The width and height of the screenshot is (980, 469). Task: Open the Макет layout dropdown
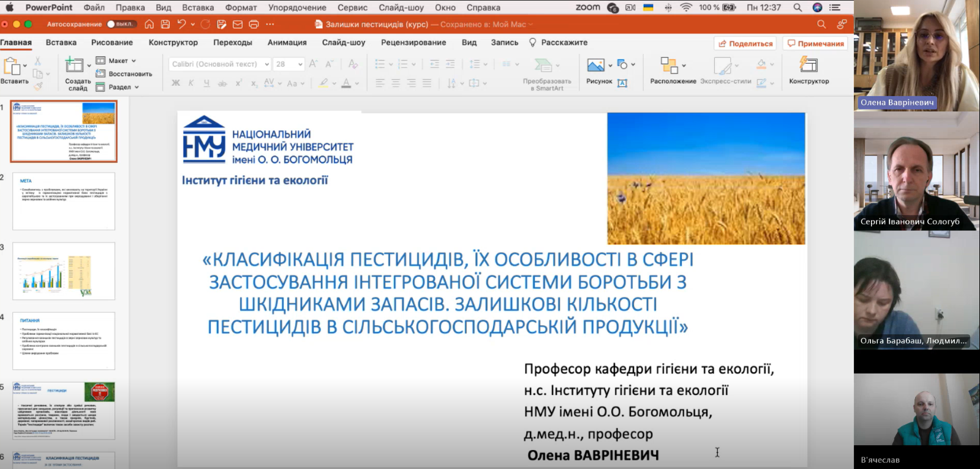pyautogui.click(x=116, y=61)
